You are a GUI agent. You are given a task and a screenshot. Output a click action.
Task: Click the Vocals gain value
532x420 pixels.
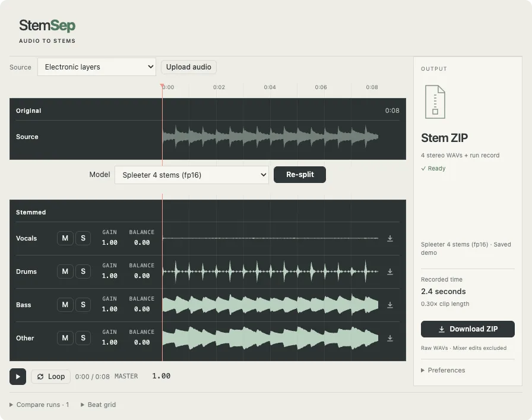pos(110,242)
